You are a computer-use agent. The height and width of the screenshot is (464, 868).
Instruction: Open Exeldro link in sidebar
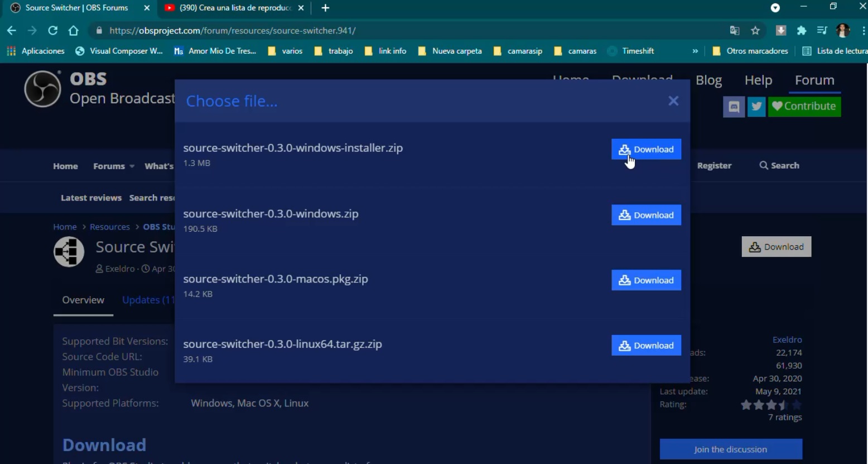coord(787,339)
